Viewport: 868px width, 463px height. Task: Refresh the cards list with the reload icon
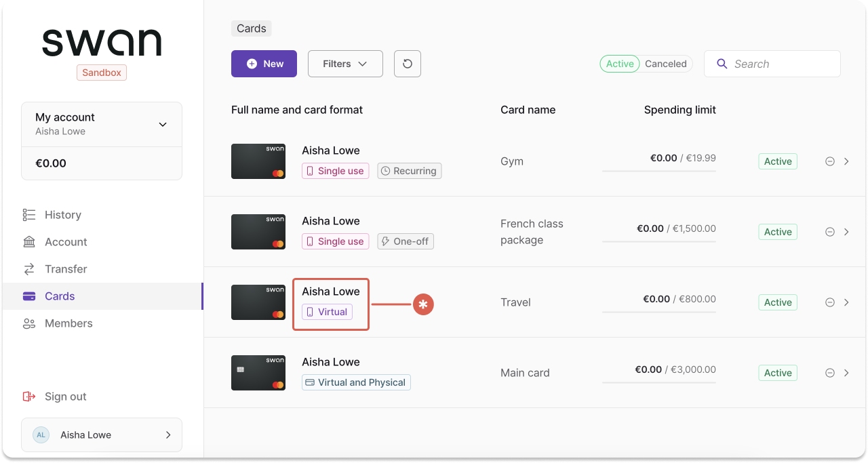[x=407, y=63]
